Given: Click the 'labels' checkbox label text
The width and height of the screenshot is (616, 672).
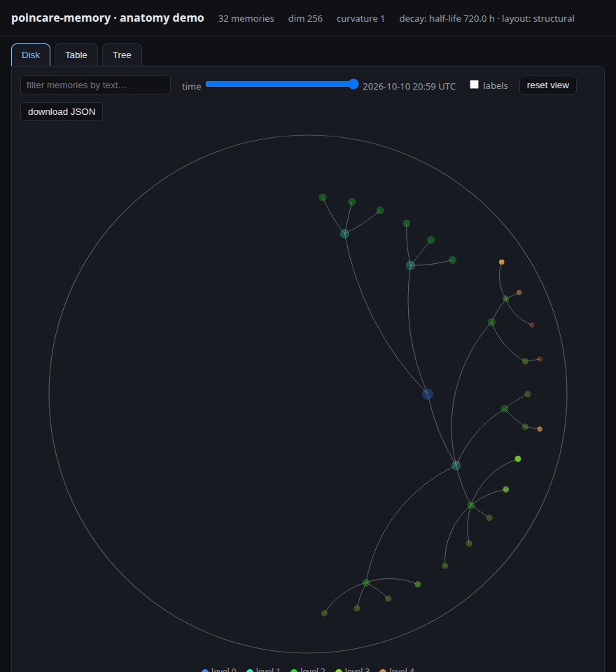Looking at the screenshot, I should pos(495,85).
